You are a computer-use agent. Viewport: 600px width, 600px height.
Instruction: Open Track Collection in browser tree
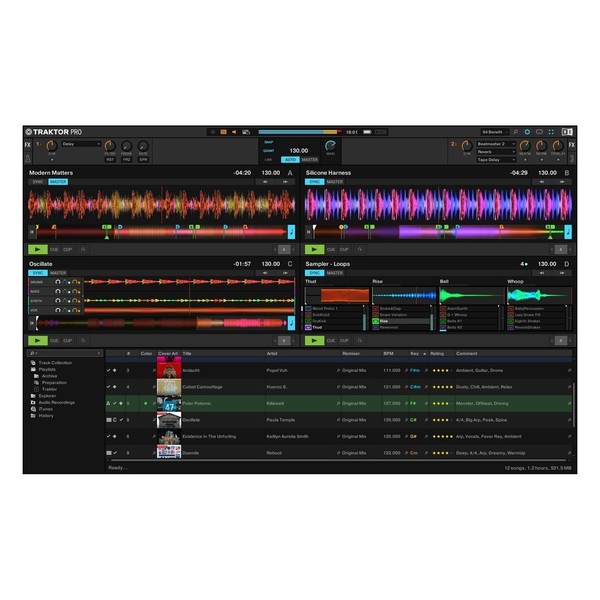point(55,363)
